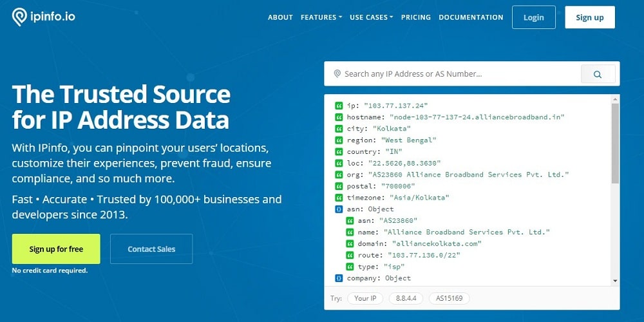Focus the IP Address search field

452,74
